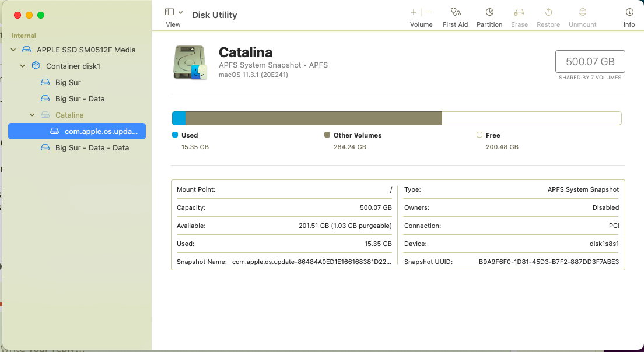
Task: Select APPLE SSD SM0512F Media
Action: (86, 50)
